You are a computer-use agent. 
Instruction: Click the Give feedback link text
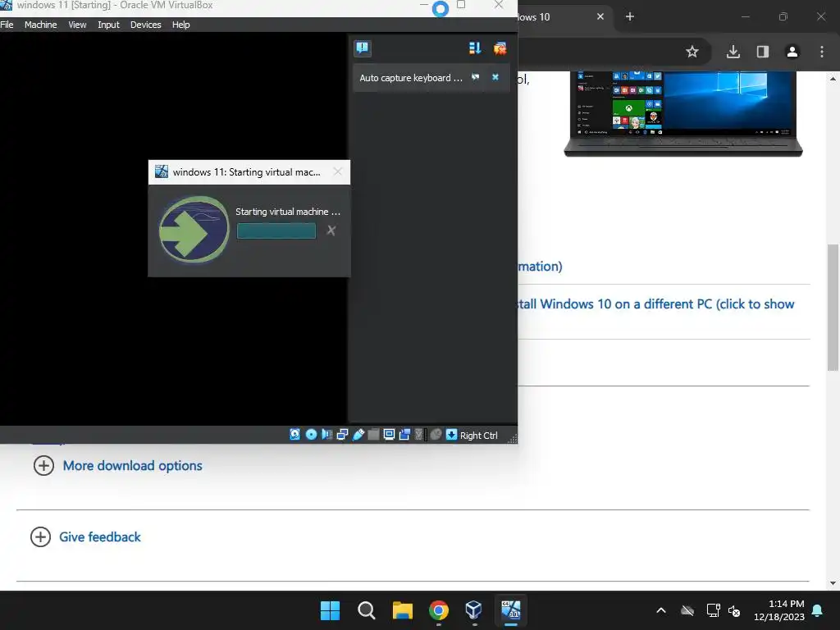click(99, 536)
